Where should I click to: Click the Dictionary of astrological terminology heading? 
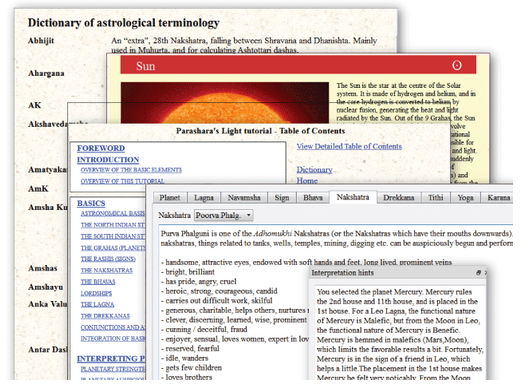pos(124,23)
